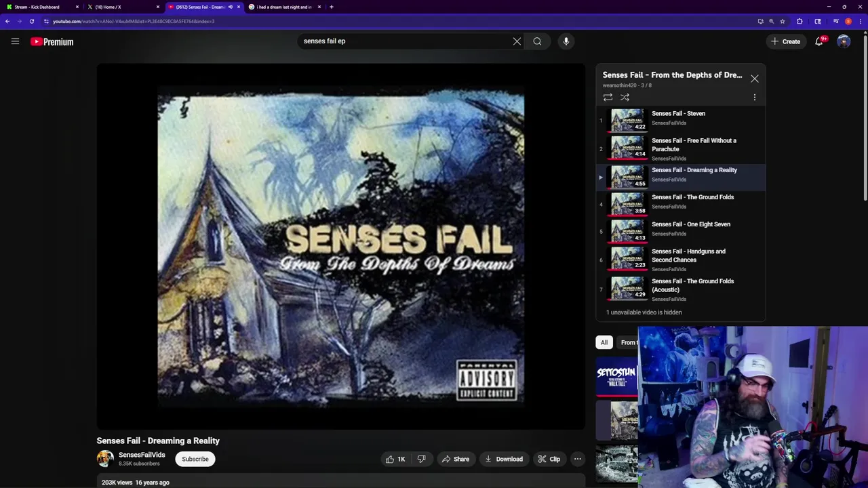Start voice search with microphone
Screen dimensions: 868x488
point(566,41)
